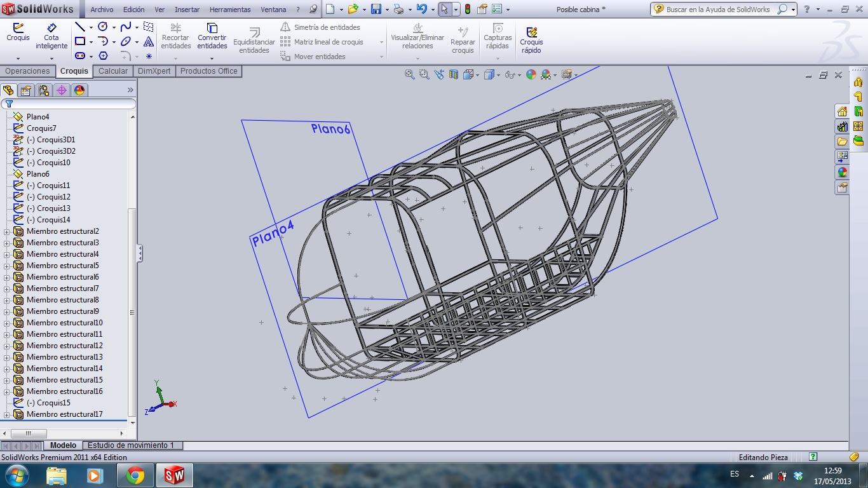The height and width of the screenshot is (488, 868).
Task: Click the Undo arrow icon
Action: pyautogui.click(x=421, y=9)
